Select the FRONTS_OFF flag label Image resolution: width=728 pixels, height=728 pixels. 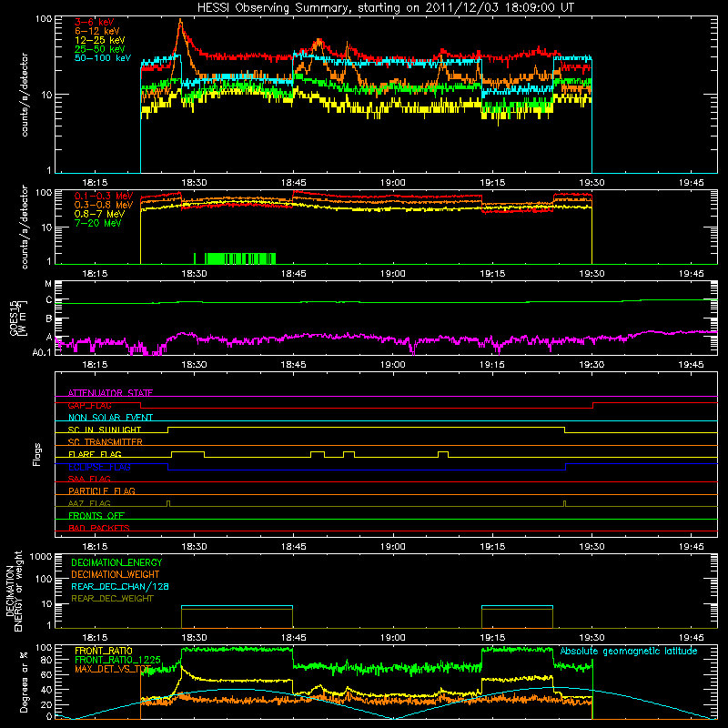click(96, 515)
